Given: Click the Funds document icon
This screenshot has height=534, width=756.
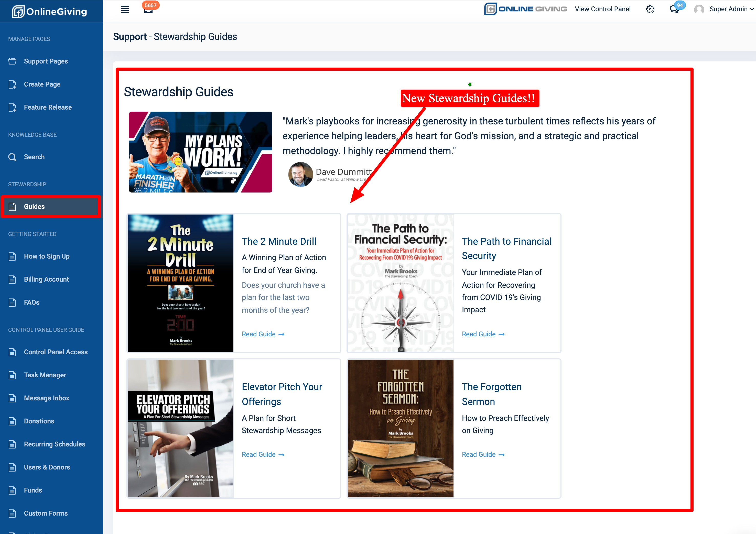Looking at the screenshot, I should point(13,490).
